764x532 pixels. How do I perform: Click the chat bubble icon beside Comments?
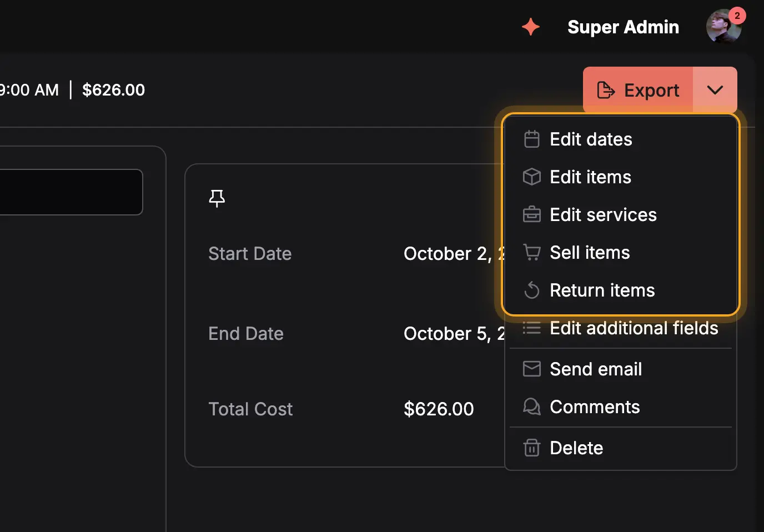point(532,407)
